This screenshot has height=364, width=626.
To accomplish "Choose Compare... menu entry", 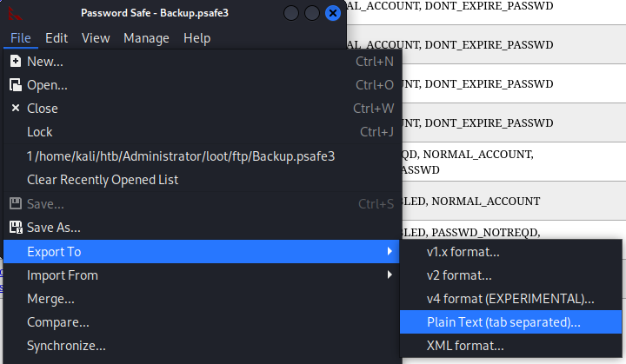I will click(x=201, y=322).
